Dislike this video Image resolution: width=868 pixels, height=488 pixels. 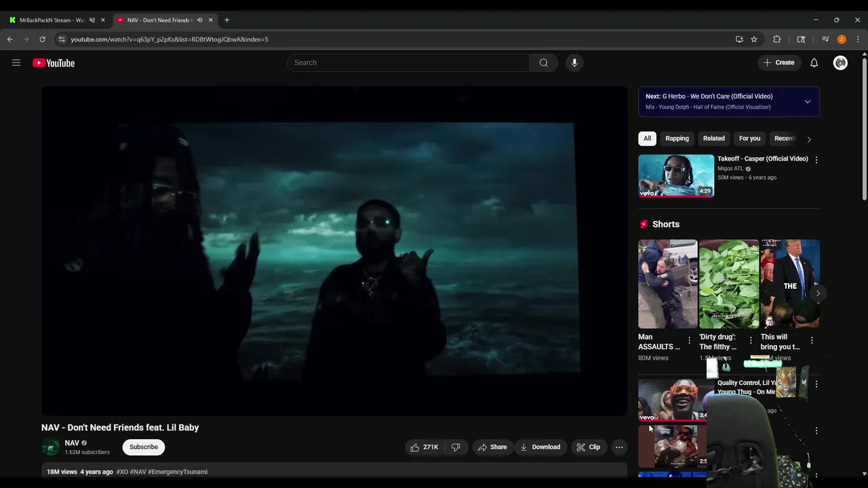coord(456,447)
